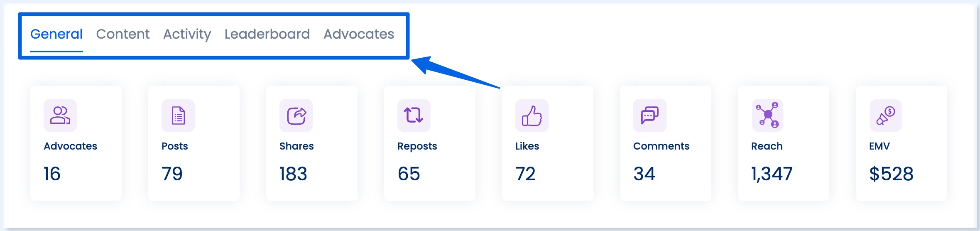Click the Reach network icon

768,115
